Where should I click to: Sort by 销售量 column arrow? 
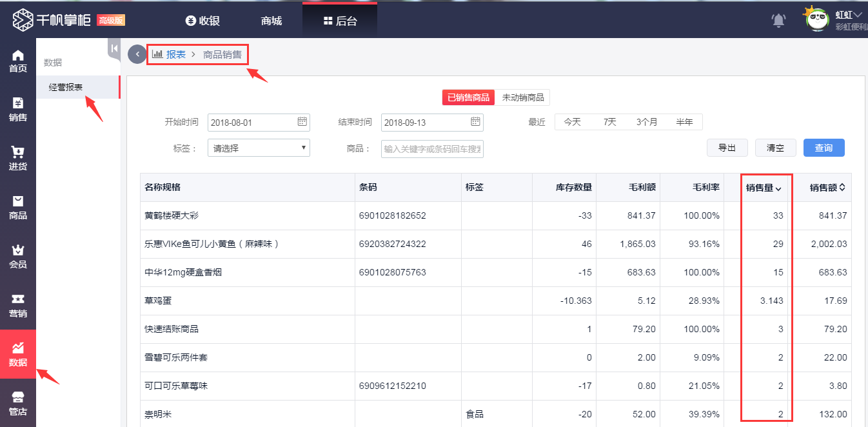(778, 188)
